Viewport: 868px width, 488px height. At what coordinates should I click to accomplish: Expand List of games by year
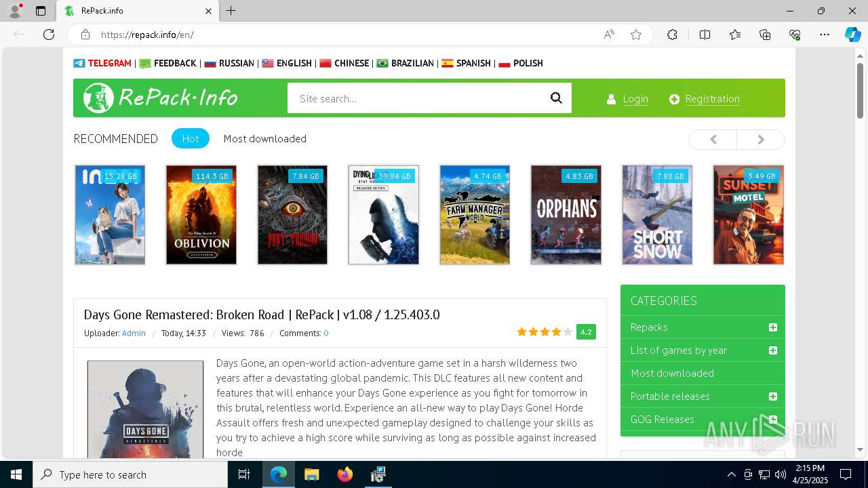(773, 350)
